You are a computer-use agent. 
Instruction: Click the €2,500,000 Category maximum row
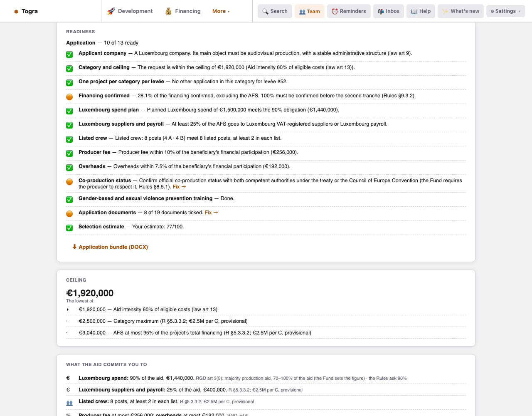pyautogui.click(x=266, y=321)
